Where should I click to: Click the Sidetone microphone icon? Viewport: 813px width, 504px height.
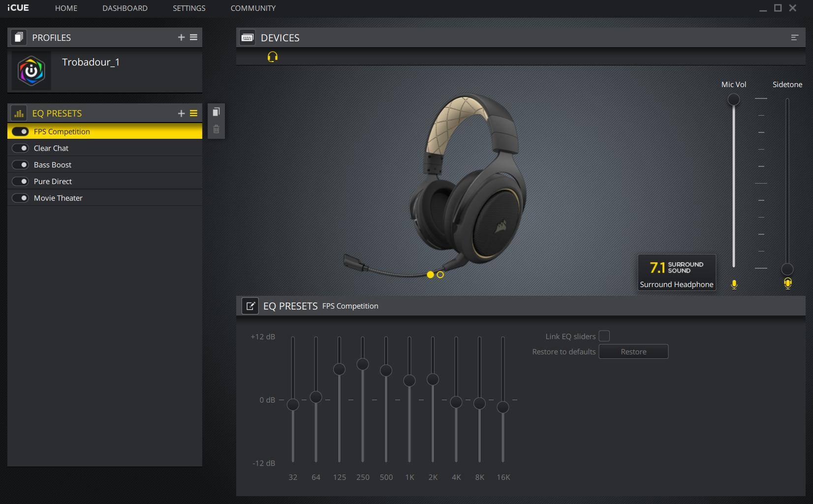(787, 283)
